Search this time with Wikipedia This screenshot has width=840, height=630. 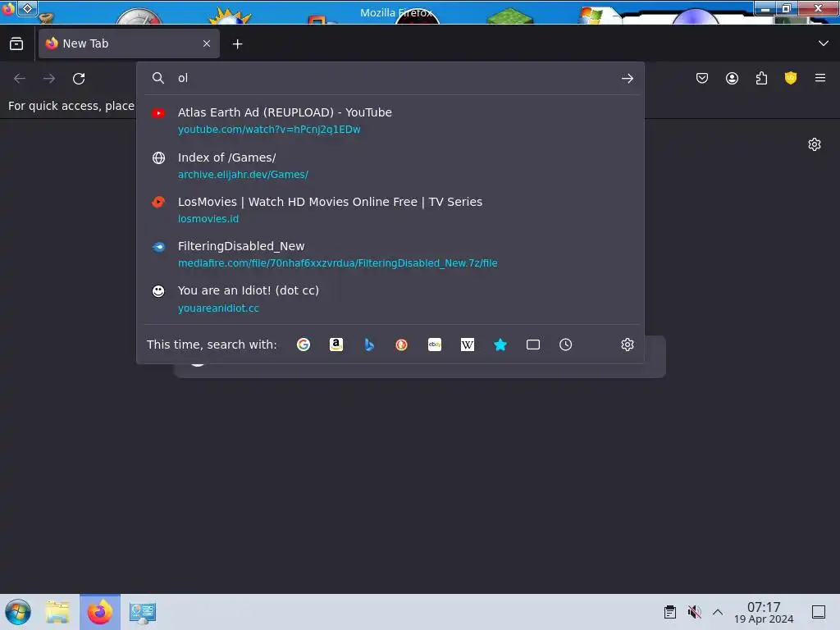(467, 345)
